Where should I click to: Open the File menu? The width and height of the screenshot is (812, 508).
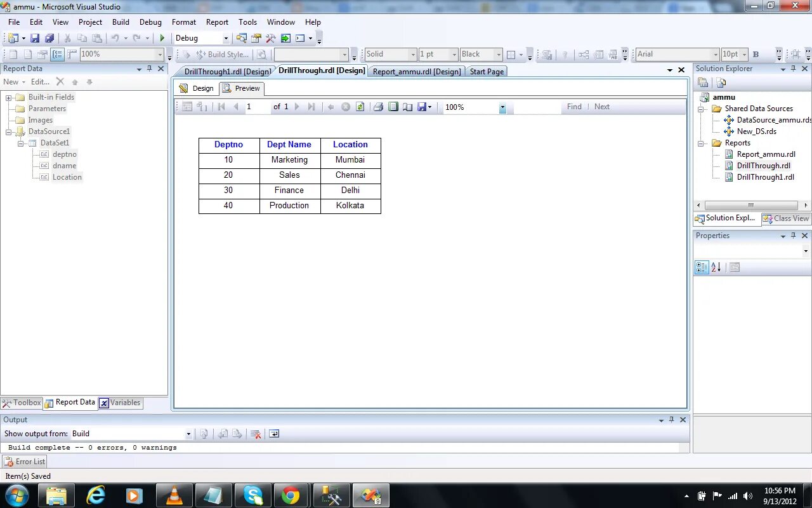click(x=14, y=22)
